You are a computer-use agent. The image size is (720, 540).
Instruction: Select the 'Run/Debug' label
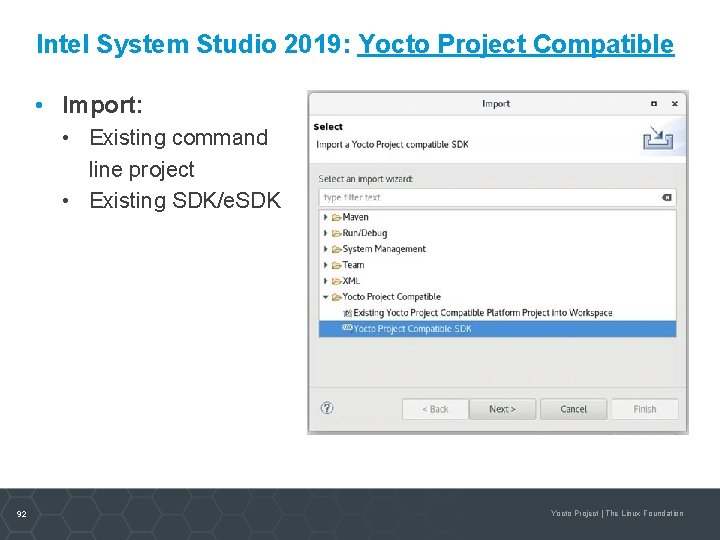[365, 233]
